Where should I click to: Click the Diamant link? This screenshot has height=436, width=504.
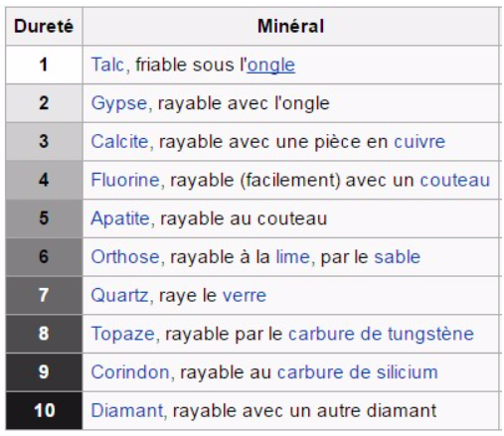click(127, 410)
